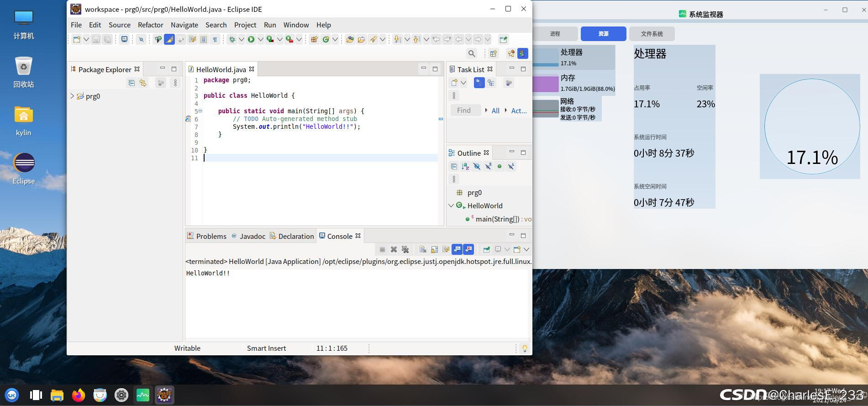This screenshot has height=406, width=868.
Task: Select 文件系统 tab in System Monitor
Action: tap(652, 34)
